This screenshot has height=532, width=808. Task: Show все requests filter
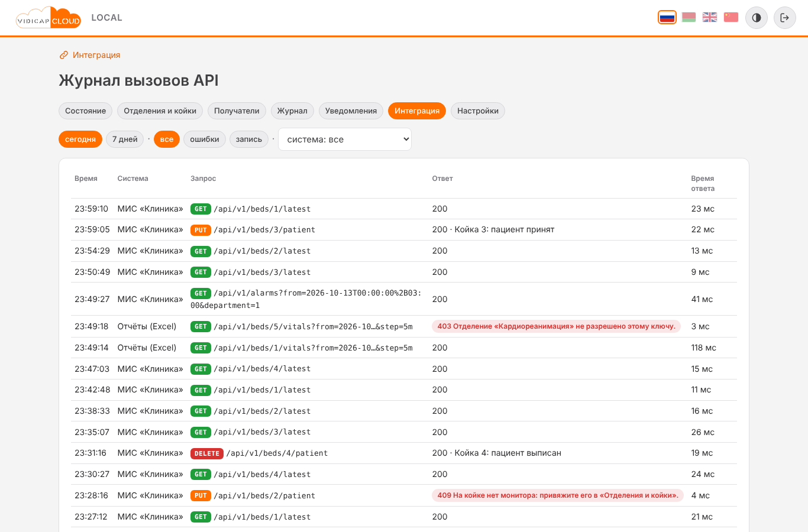click(167, 140)
